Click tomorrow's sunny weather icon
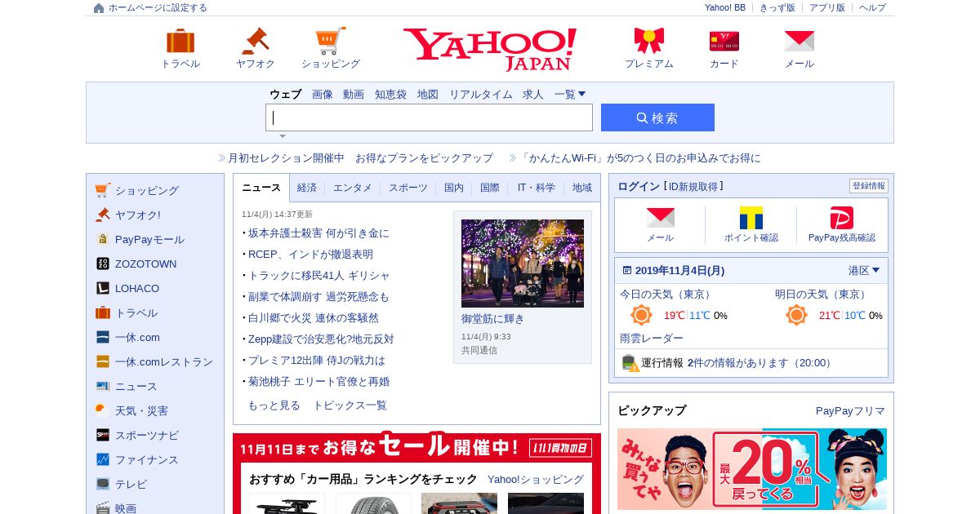The image size is (980, 514). 796,315
